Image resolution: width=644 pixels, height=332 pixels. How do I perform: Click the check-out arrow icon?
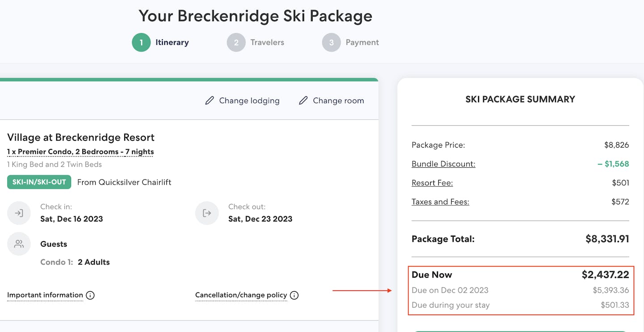pyautogui.click(x=207, y=213)
